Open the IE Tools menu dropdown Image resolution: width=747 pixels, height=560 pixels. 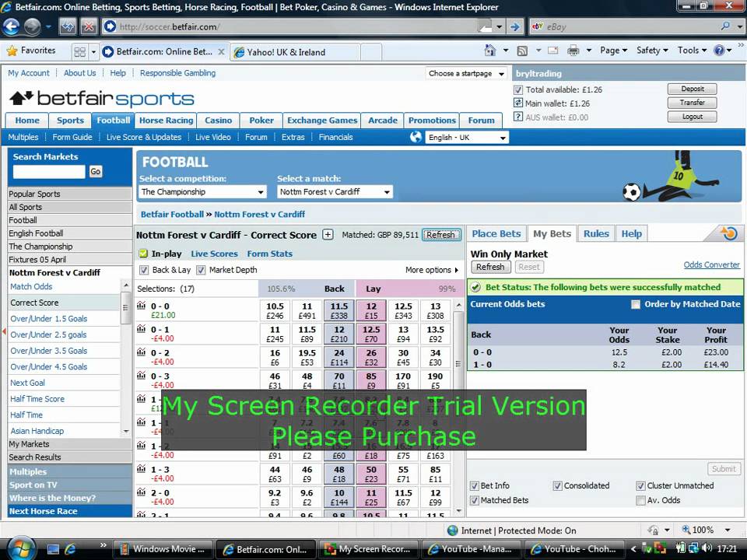[693, 51]
